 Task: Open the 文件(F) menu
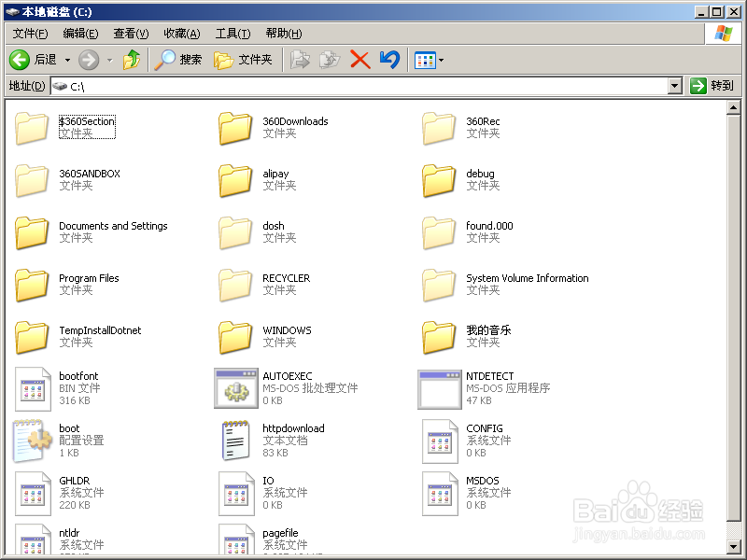click(31, 34)
